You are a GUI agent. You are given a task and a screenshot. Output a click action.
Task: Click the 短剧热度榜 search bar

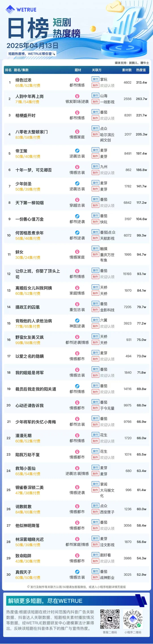click(31, 53)
